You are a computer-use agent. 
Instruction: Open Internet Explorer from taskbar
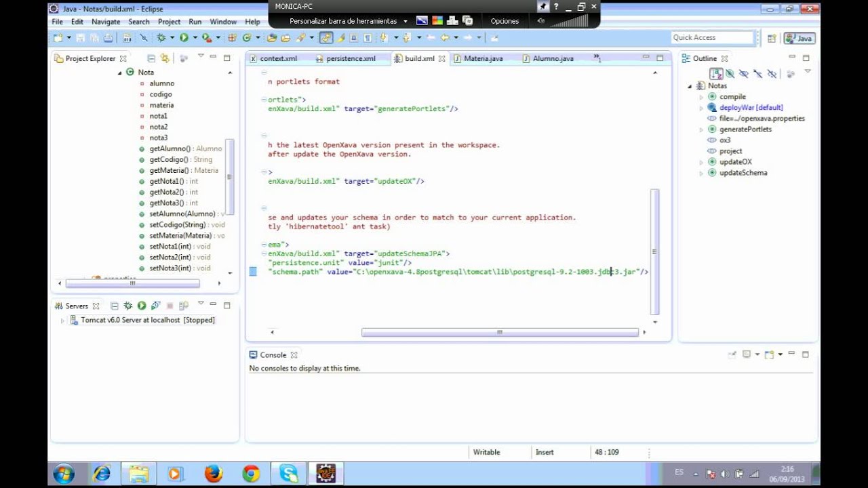[102, 473]
